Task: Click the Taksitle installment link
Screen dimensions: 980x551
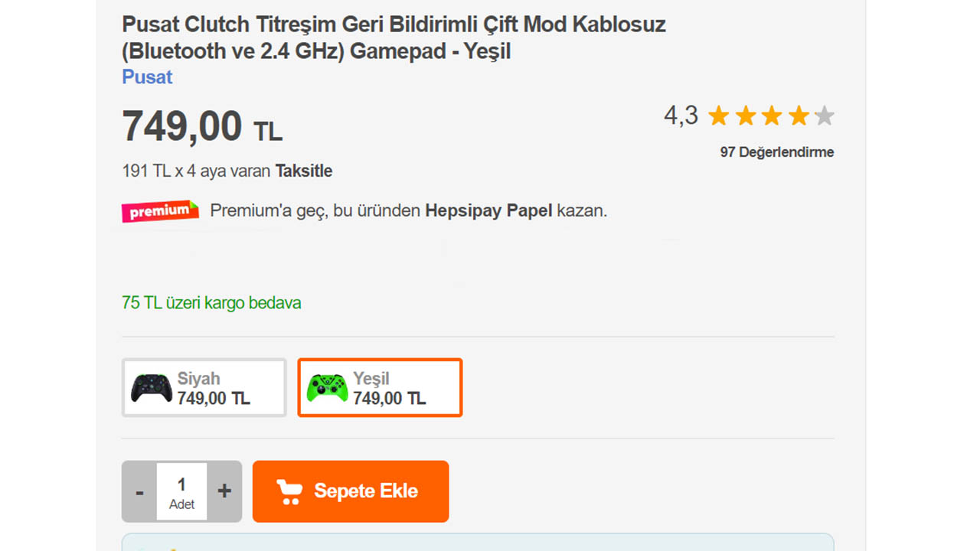Action: coord(304,171)
